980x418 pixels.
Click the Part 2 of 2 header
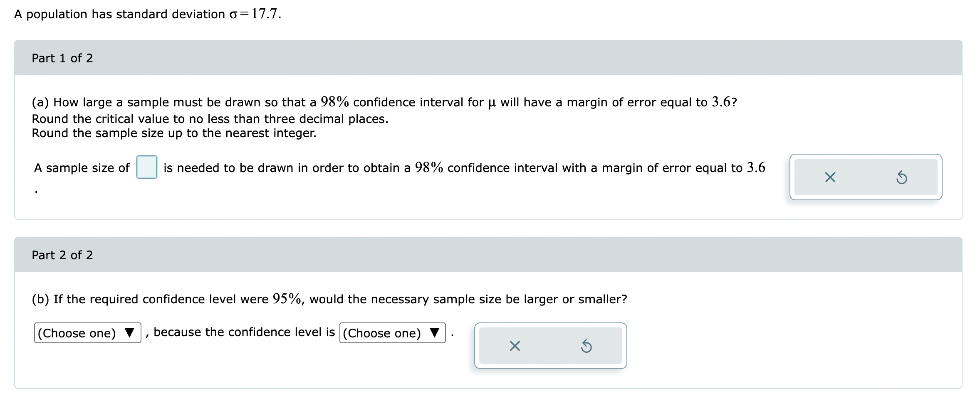click(62, 255)
